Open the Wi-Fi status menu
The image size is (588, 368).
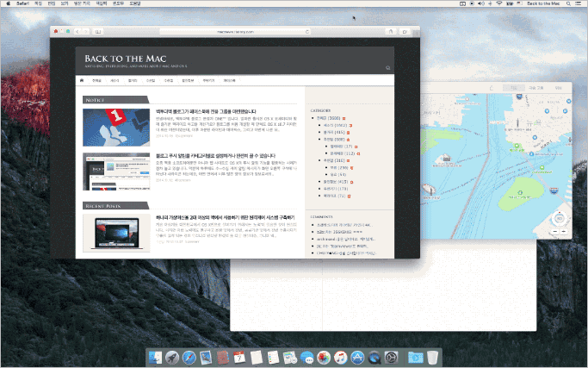[499, 3]
